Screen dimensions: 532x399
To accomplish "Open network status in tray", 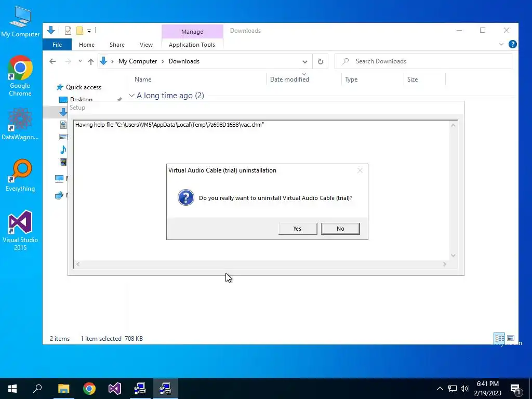I will pyautogui.click(x=453, y=389).
